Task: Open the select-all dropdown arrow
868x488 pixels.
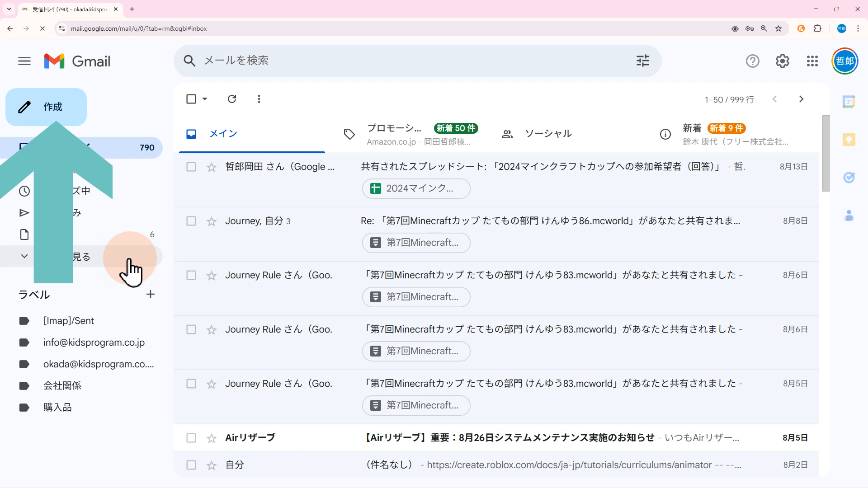Action: pos(205,99)
